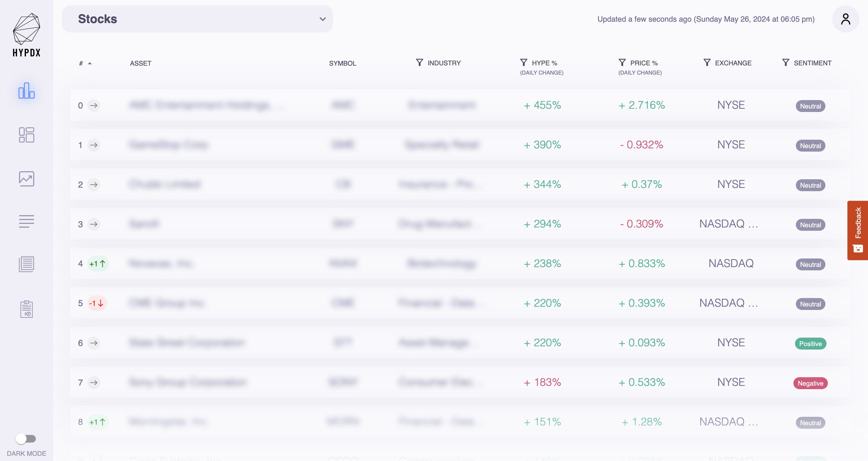Image resolution: width=868 pixels, height=461 pixels.
Task: Toggle the Dark Mode switch
Action: click(x=26, y=438)
